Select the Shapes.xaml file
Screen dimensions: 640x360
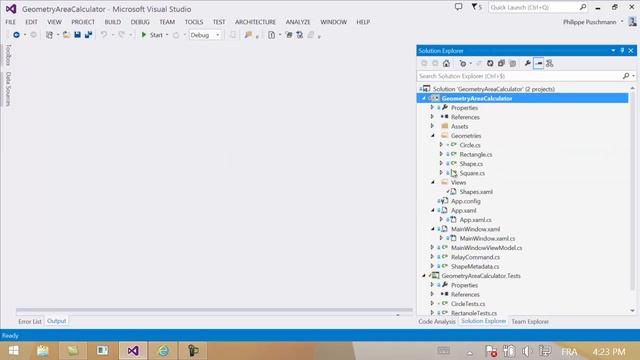(x=476, y=192)
